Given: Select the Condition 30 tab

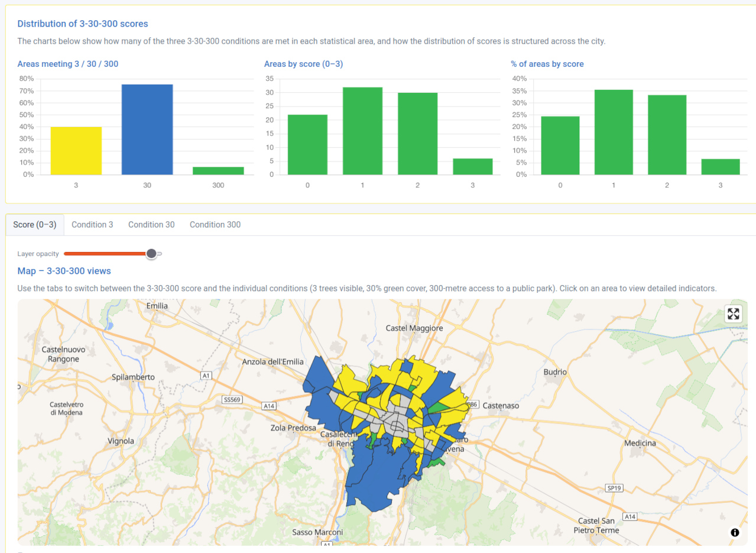Looking at the screenshot, I should click(x=151, y=225).
